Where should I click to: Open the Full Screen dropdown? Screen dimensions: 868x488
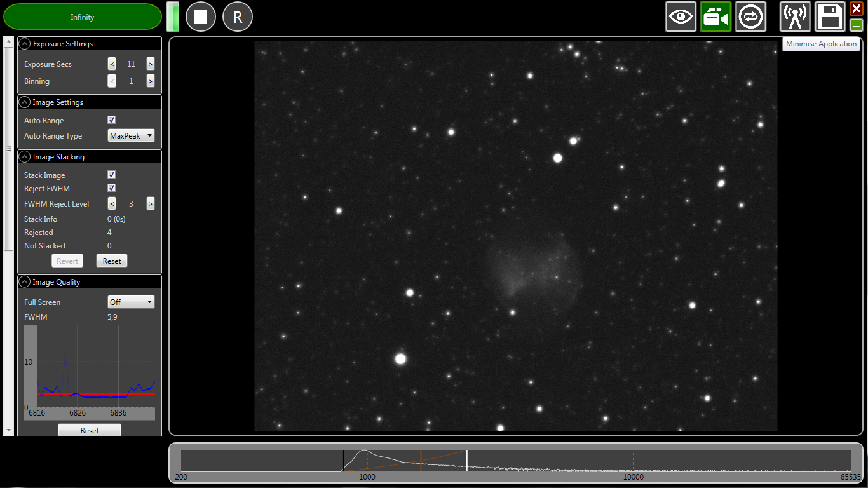click(x=131, y=301)
